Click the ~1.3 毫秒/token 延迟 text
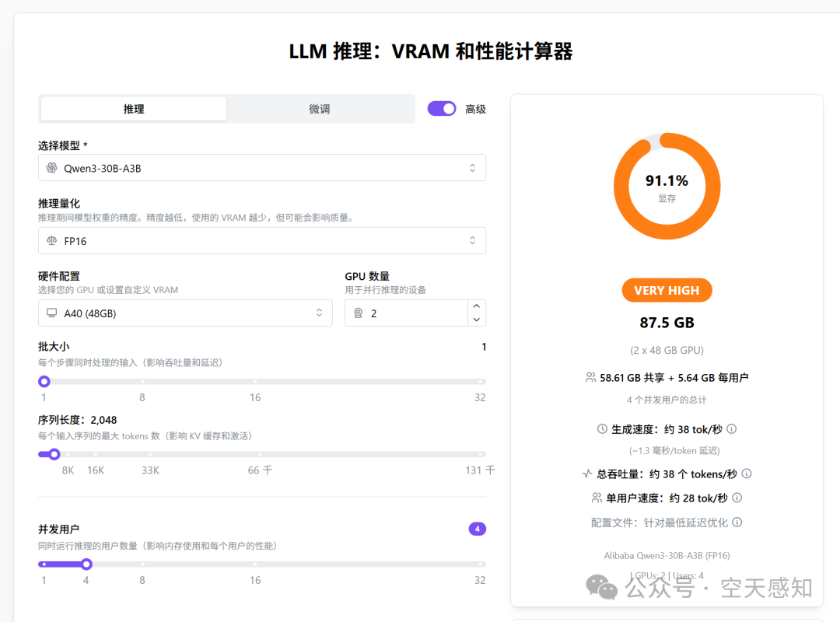Image resolution: width=840 pixels, height=622 pixels. point(674,451)
